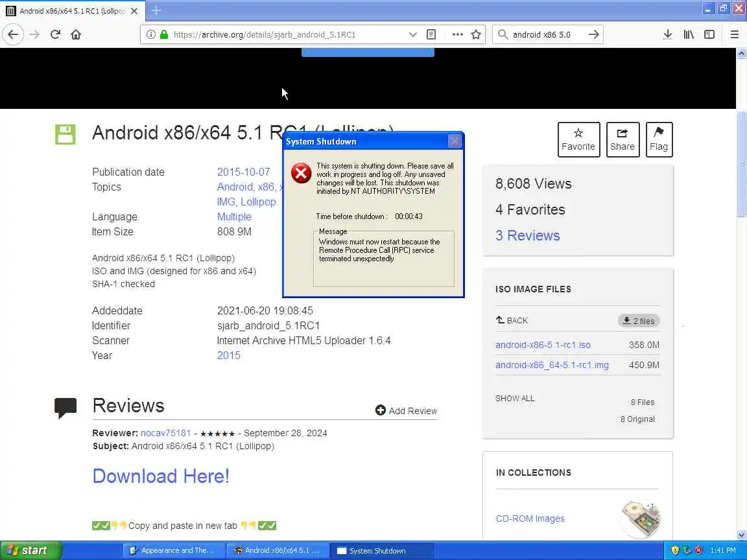Click the green floppy disk software icon

65,134
